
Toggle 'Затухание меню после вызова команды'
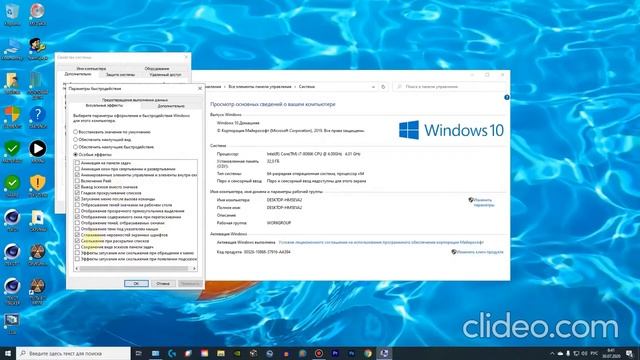coord(77,199)
